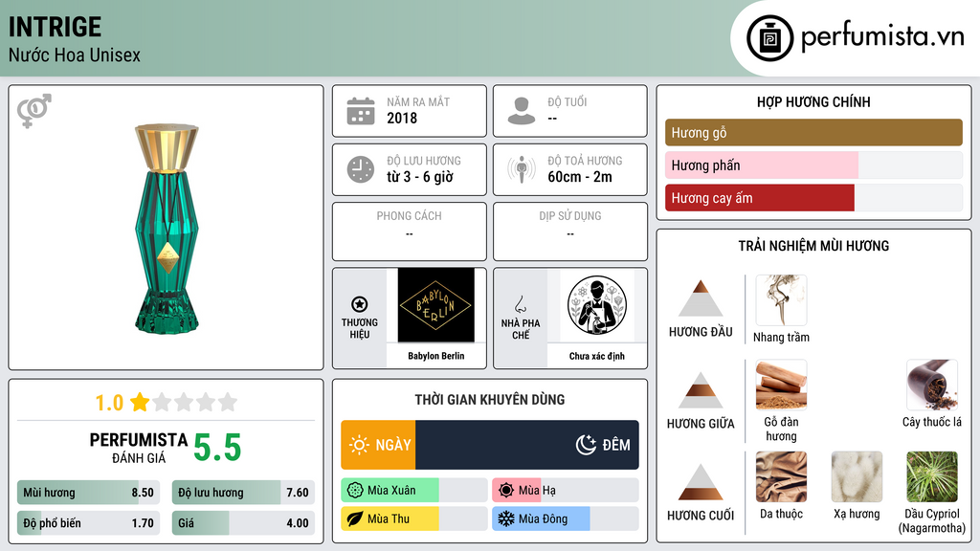Screen dimensions: 980x551
Task: Click the 2018 release year value
Action: coord(402,118)
